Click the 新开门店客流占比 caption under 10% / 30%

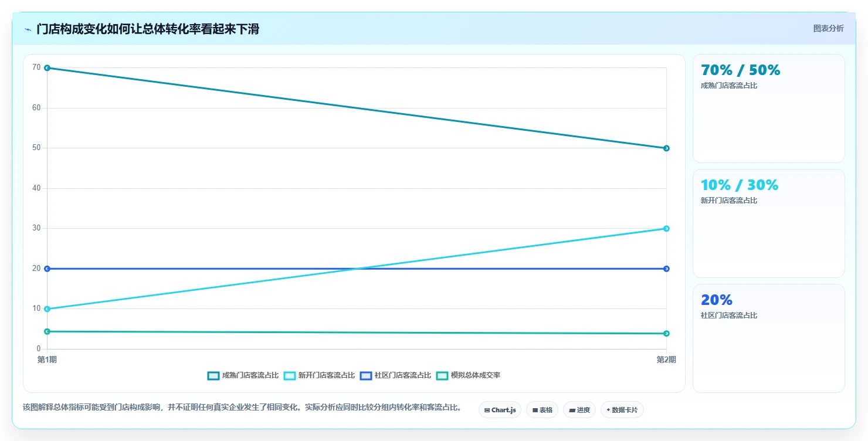click(729, 201)
